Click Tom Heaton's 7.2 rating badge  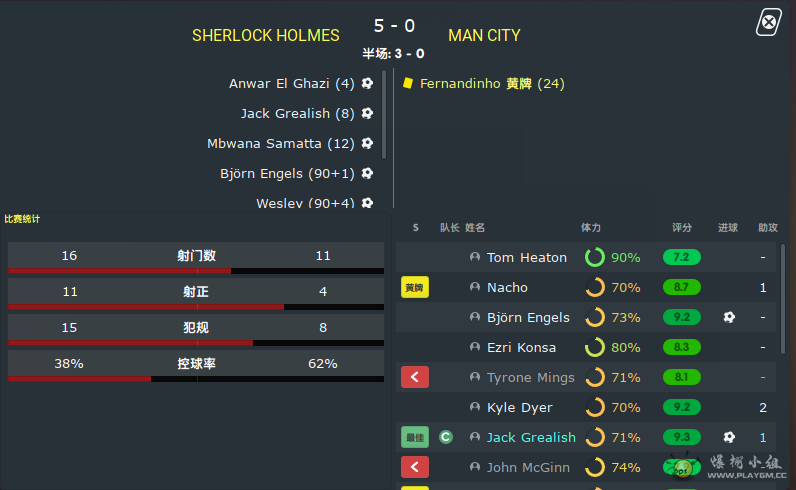681,258
